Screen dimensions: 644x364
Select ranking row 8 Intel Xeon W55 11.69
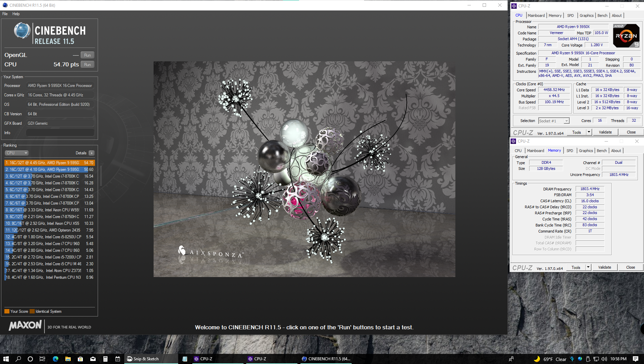pyautogui.click(x=50, y=210)
